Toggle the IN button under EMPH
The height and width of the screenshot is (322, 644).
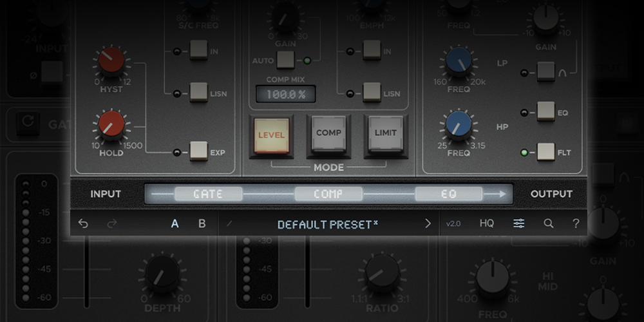click(x=372, y=50)
